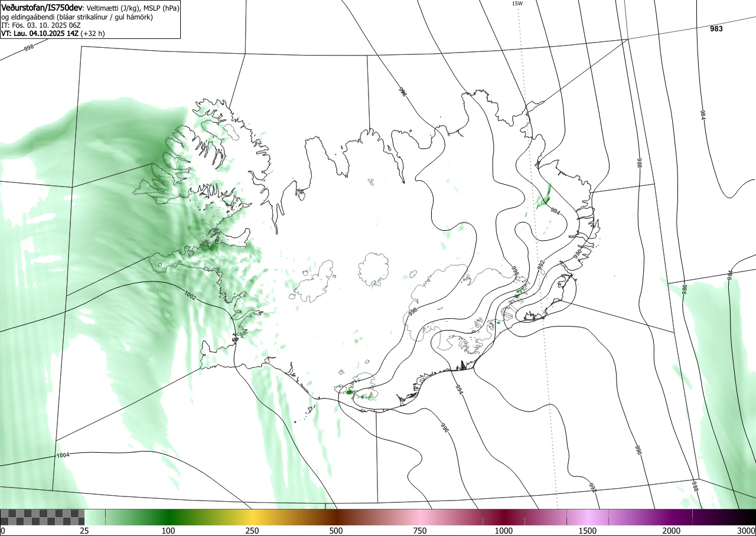
Task: Click the colorbar tick label 25
Action: pos(84,531)
